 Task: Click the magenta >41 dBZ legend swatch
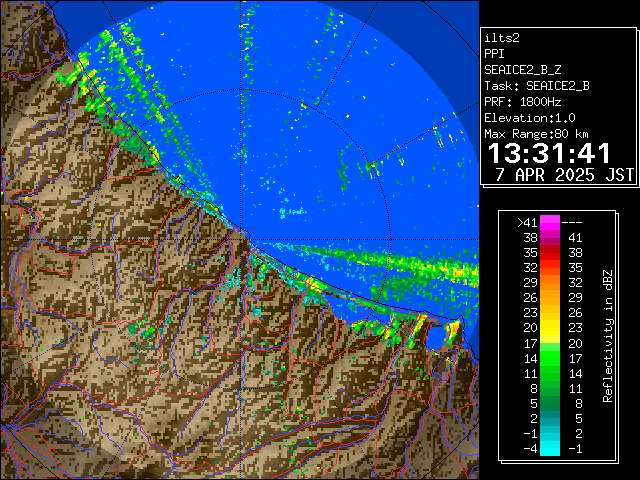tap(550, 222)
